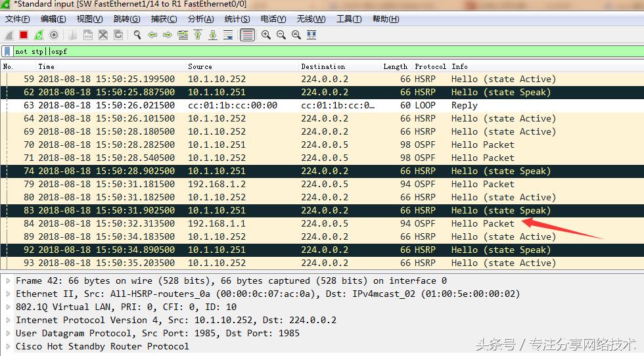
Task: Sort by the Protocol column header
Action: [x=430, y=66]
